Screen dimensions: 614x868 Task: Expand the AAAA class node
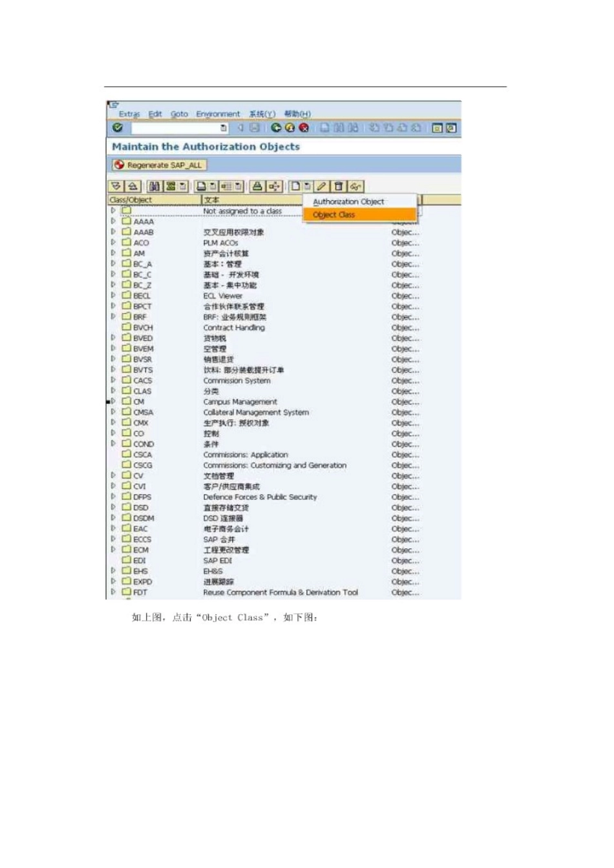point(113,221)
